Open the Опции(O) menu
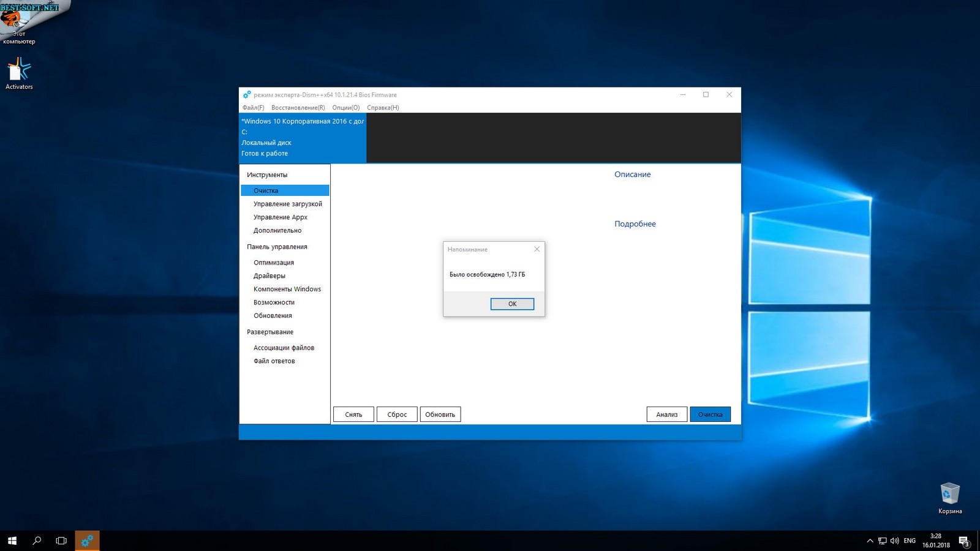Viewport: 980px width, 551px height. 345,108
